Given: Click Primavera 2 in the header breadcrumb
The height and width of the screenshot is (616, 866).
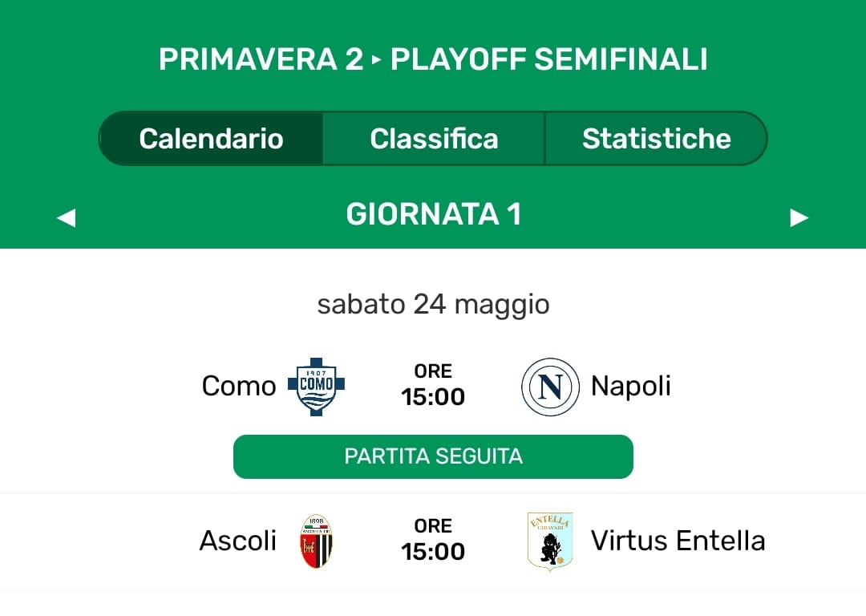Looking at the screenshot, I should click(261, 60).
